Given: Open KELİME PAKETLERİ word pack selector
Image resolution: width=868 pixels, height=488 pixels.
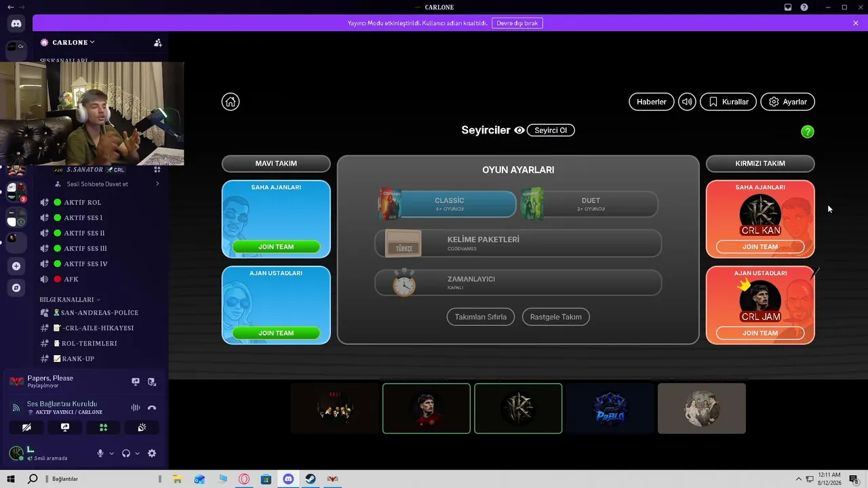Looking at the screenshot, I should pyautogui.click(x=518, y=243).
